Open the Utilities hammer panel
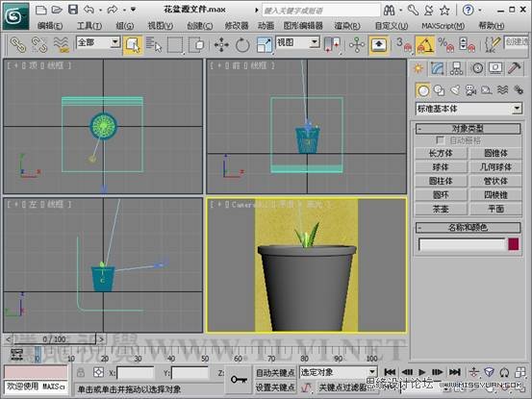 click(x=514, y=68)
